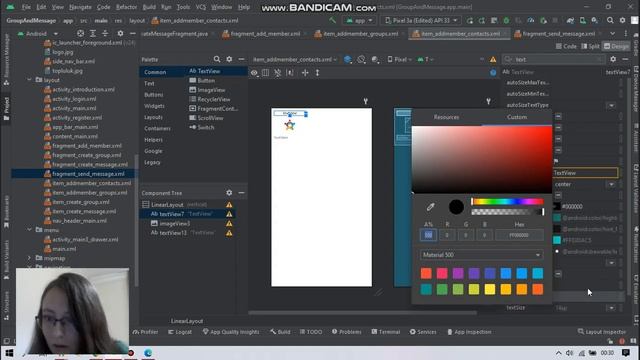Select the yellow Material color swatch

tap(490, 289)
